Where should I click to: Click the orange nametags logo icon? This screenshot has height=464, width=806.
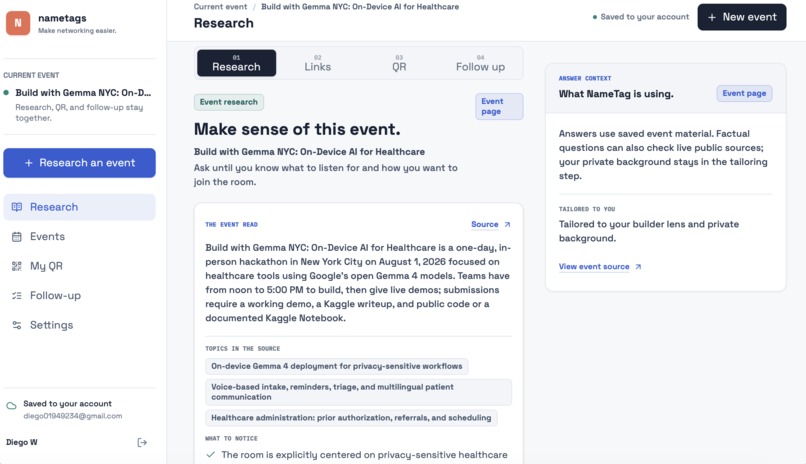[18, 23]
